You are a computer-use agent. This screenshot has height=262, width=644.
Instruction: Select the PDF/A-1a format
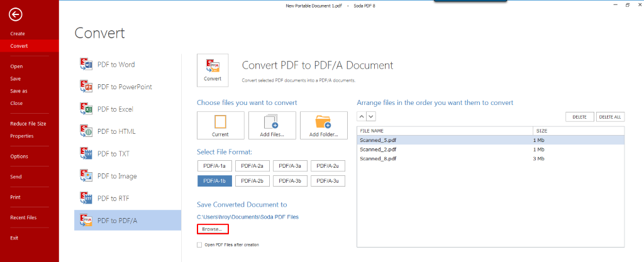[214, 166]
